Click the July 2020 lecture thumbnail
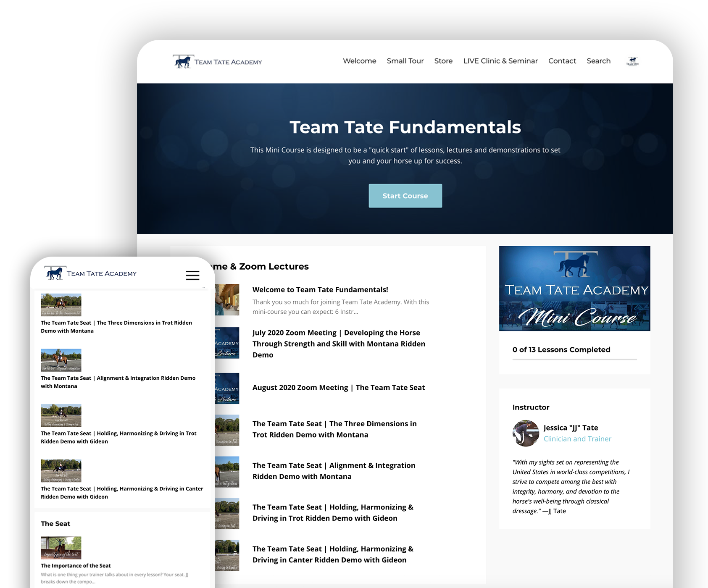The height and width of the screenshot is (588, 708). point(227,343)
